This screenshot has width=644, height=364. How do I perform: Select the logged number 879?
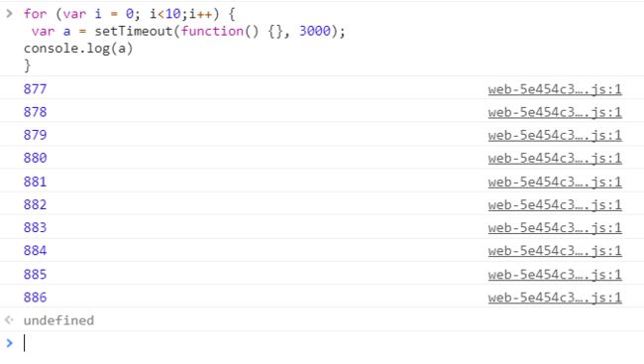(x=36, y=135)
